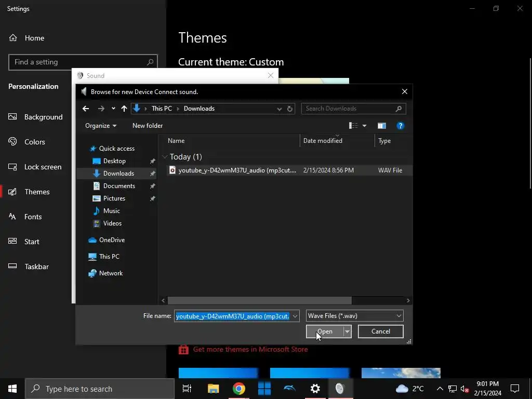Open Desktop in the navigation pane
Image resolution: width=532 pixels, height=399 pixels.
pyautogui.click(x=114, y=161)
